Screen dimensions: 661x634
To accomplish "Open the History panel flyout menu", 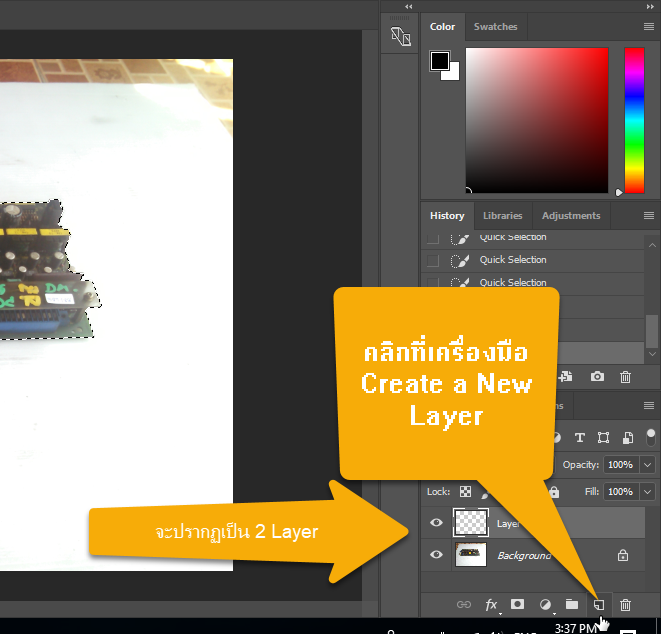I will coord(649,215).
